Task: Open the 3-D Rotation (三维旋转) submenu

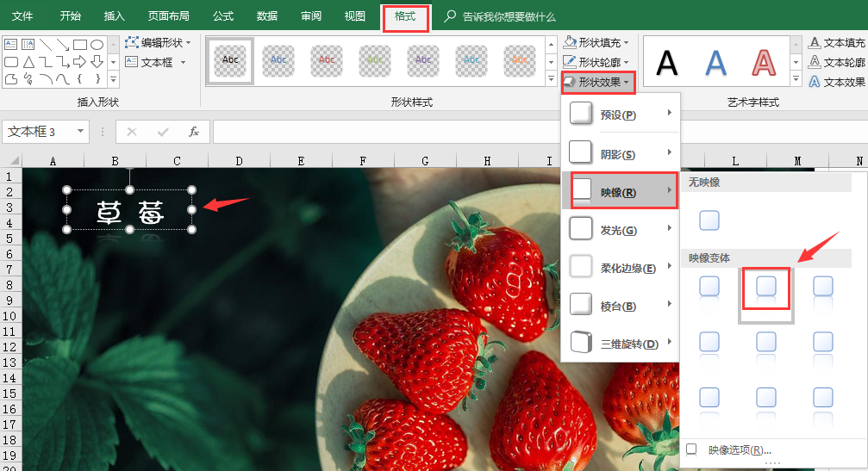Action: coord(621,344)
